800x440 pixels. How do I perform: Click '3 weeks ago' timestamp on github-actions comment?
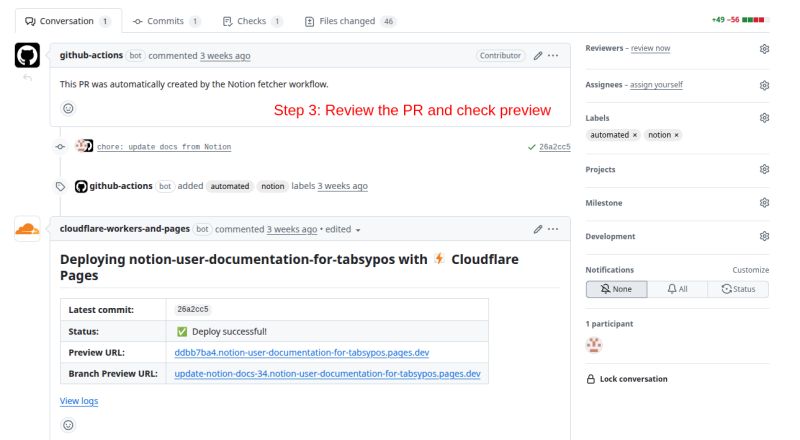(225, 56)
